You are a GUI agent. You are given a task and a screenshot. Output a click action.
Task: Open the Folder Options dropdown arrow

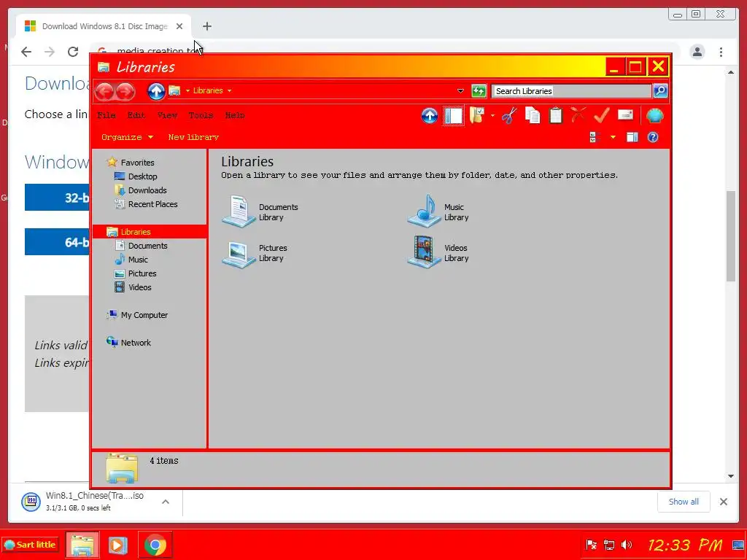click(x=492, y=115)
